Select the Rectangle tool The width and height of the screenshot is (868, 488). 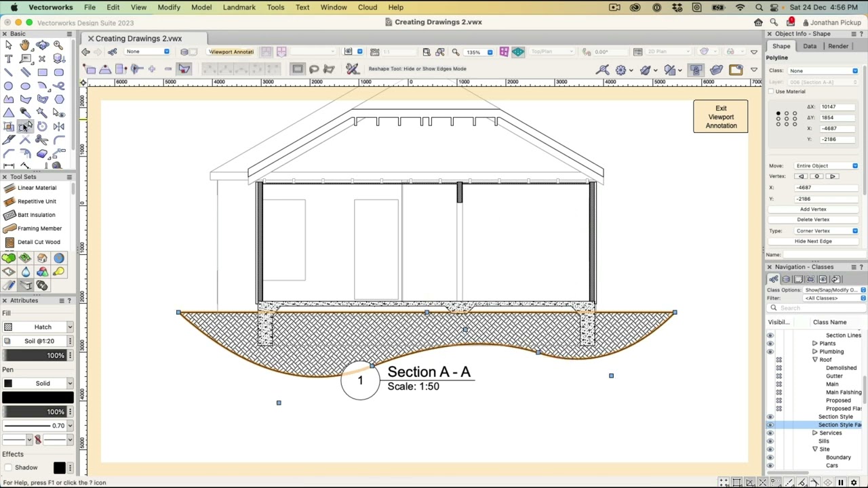tap(42, 73)
